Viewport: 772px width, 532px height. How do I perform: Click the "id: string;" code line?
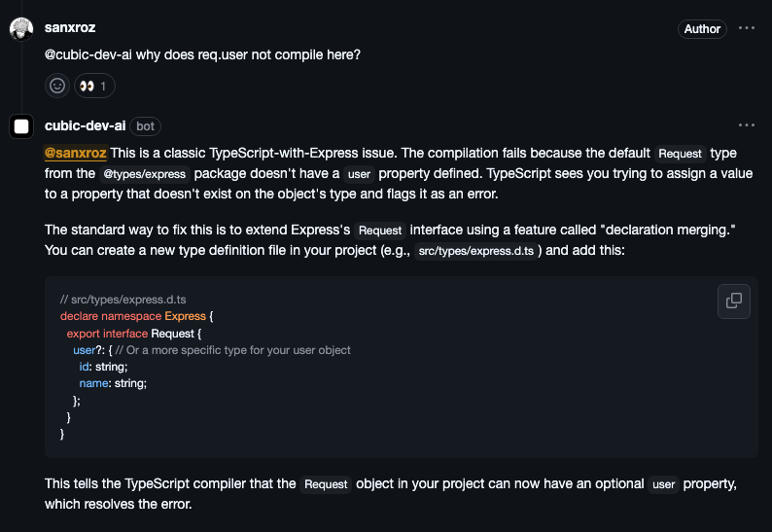click(x=103, y=367)
